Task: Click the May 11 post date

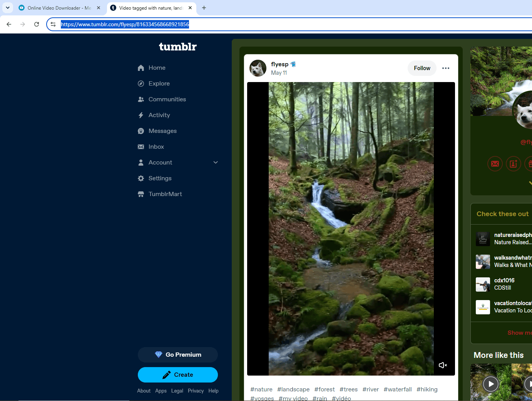Action: pos(279,73)
